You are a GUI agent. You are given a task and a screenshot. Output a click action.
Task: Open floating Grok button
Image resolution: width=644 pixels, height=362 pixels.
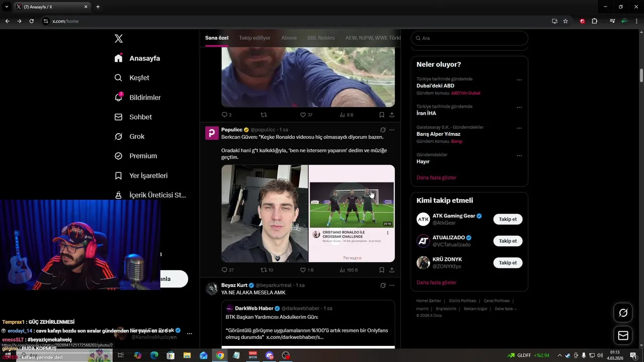pyautogui.click(x=623, y=313)
